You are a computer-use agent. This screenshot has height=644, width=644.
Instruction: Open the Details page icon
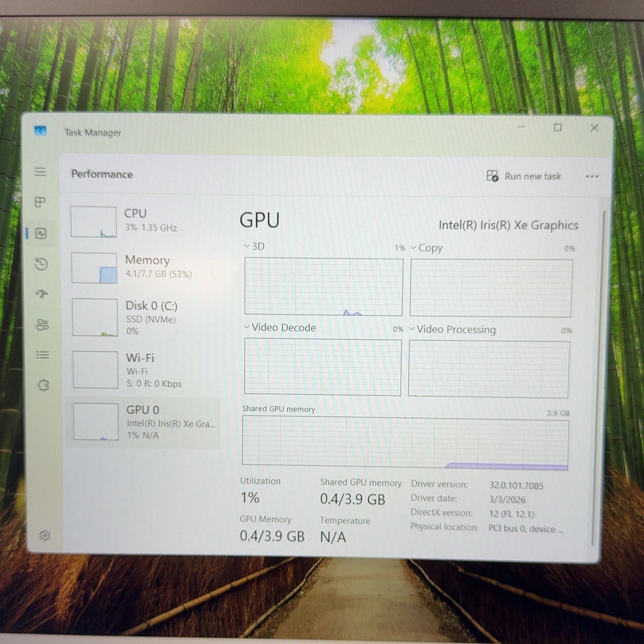pos(42,355)
